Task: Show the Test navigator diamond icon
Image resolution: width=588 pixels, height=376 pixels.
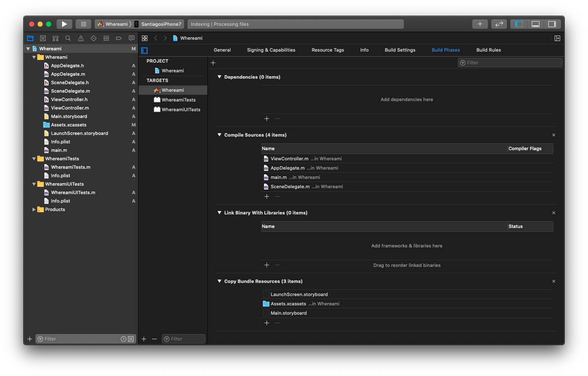Action: [93, 38]
